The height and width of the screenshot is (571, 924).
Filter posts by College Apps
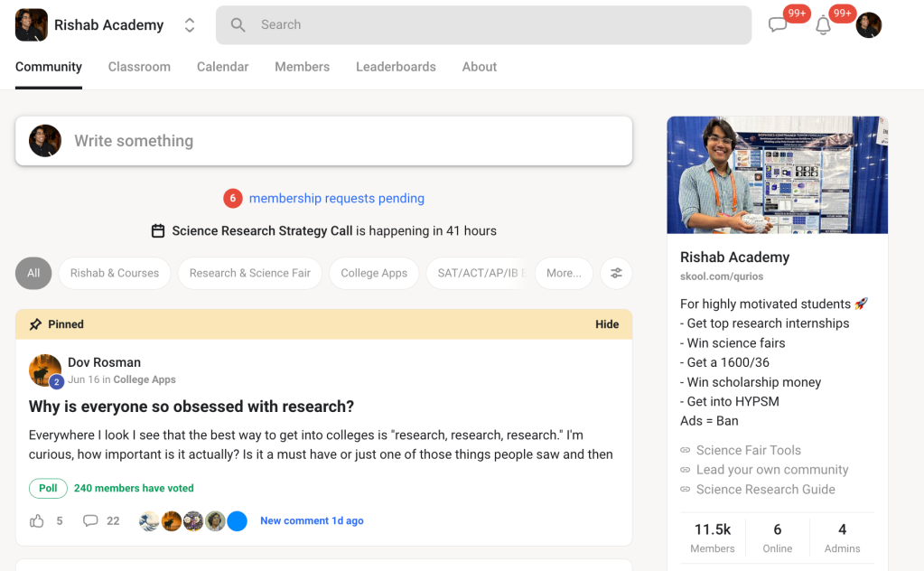tap(374, 273)
